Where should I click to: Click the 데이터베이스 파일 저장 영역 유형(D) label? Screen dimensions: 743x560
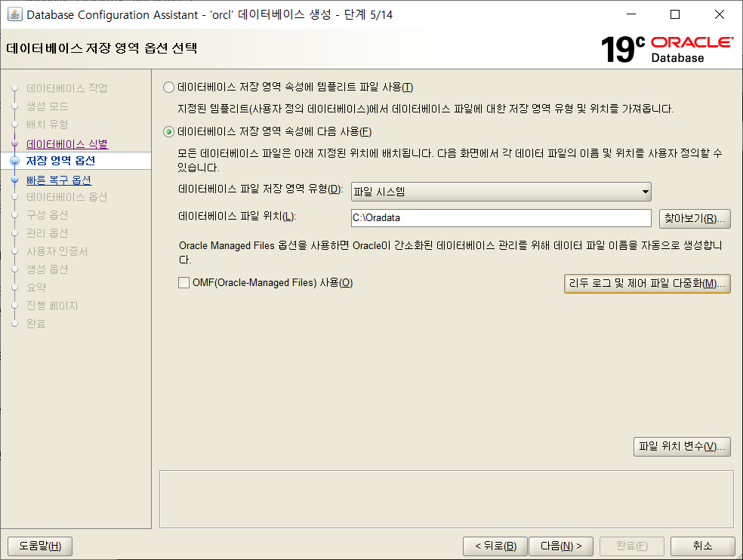(261, 189)
